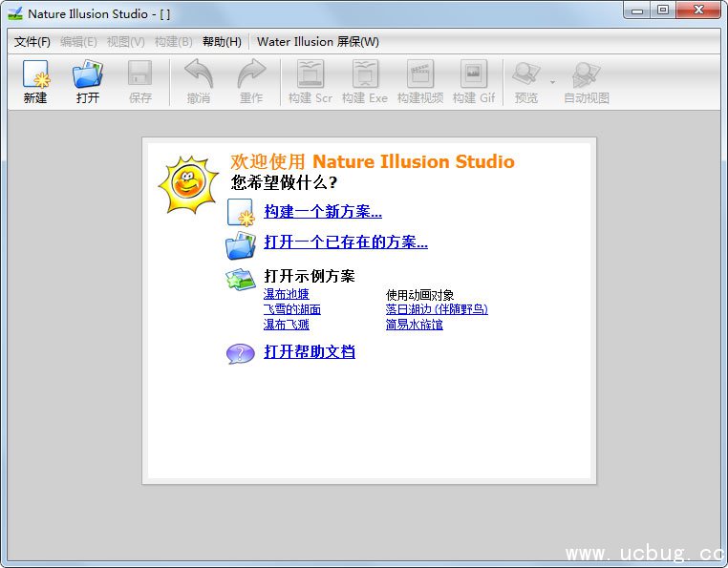Click the 构建 Scr toolbar icon
Screen dimensions: 728x568
[310, 75]
